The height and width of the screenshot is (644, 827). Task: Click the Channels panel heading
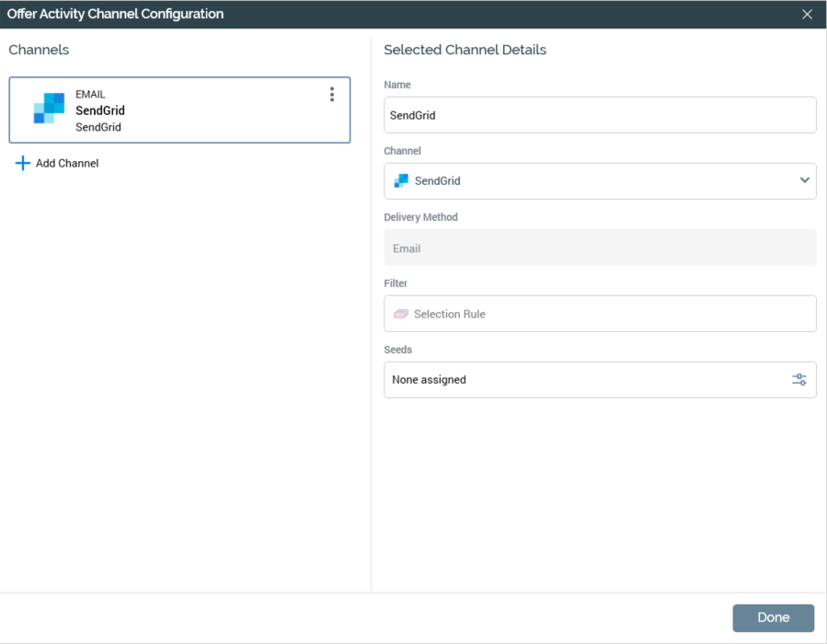(39, 50)
